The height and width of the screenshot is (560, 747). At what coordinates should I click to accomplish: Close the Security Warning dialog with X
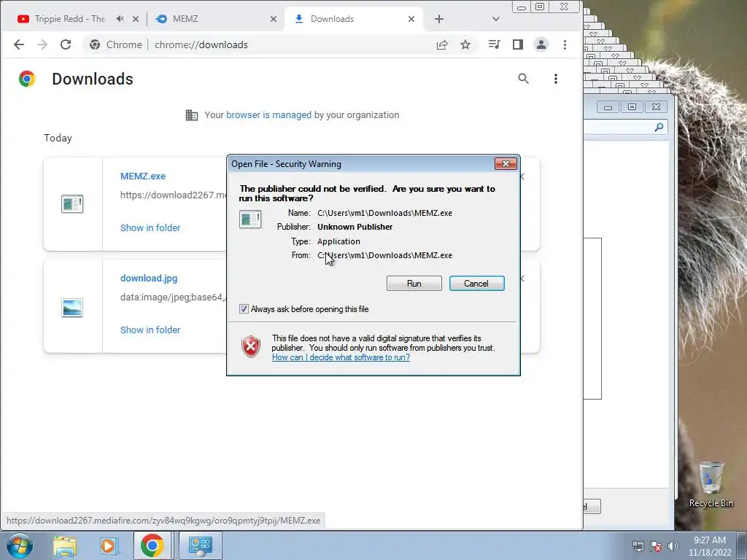click(x=506, y=164)
